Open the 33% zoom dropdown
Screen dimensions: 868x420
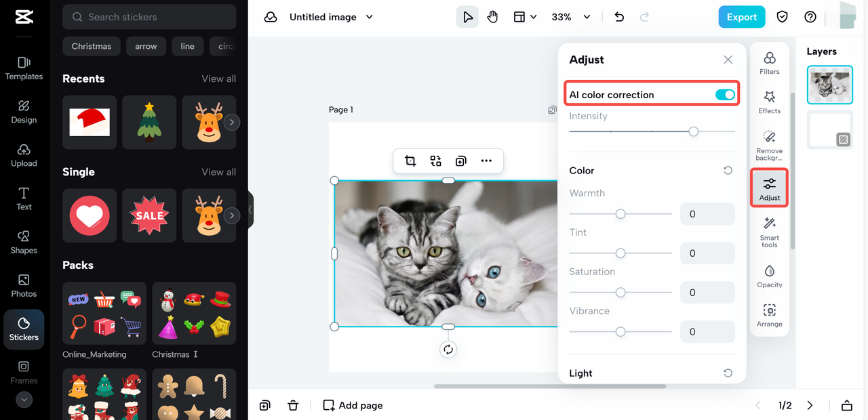570,17
